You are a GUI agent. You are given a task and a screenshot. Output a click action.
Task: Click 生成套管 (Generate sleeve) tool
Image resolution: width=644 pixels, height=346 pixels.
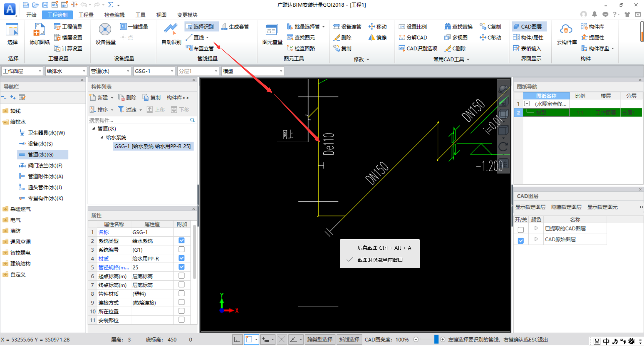pyautogui.click(x=235, y=27)
